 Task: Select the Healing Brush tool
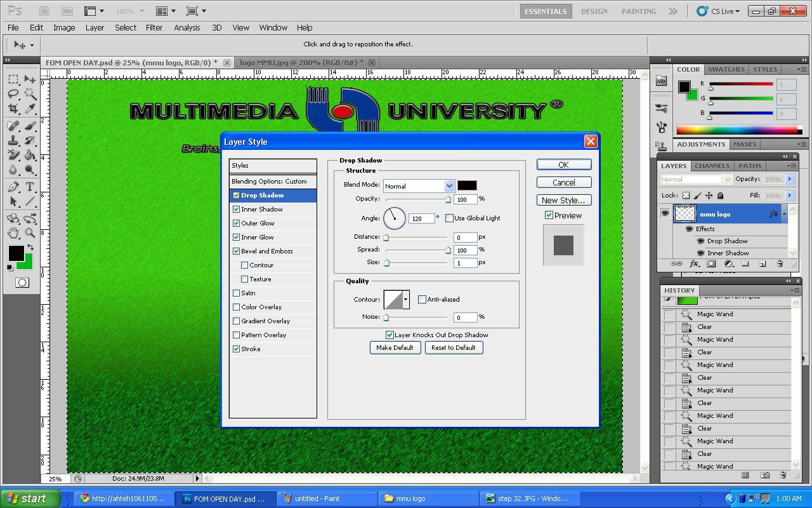click(13, 126)
